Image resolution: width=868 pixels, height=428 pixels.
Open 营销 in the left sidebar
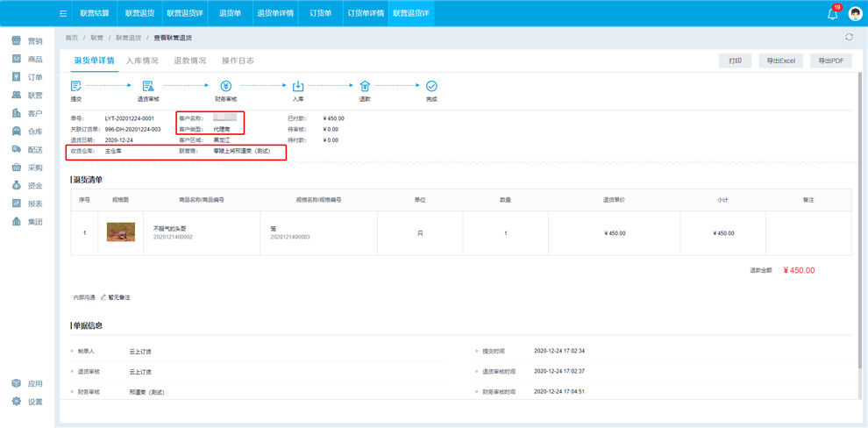coord(27,41)
